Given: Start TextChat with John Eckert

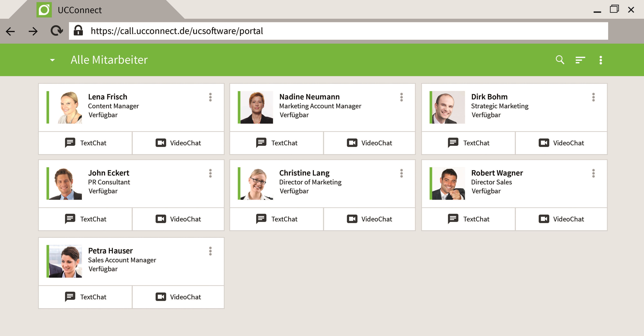Looking at the screenshot, I should point(85,219).
